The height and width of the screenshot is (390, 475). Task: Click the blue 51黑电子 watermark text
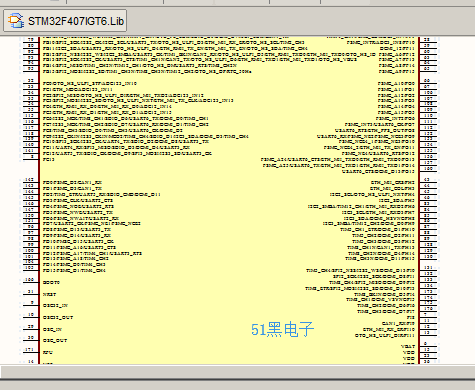point(282,329)
